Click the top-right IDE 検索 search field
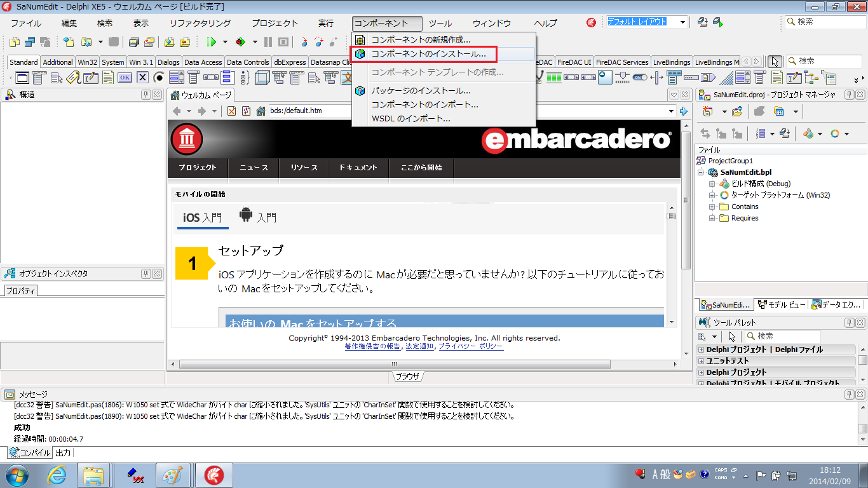Screen dimensions: 868x488 [x=825, y=22]
